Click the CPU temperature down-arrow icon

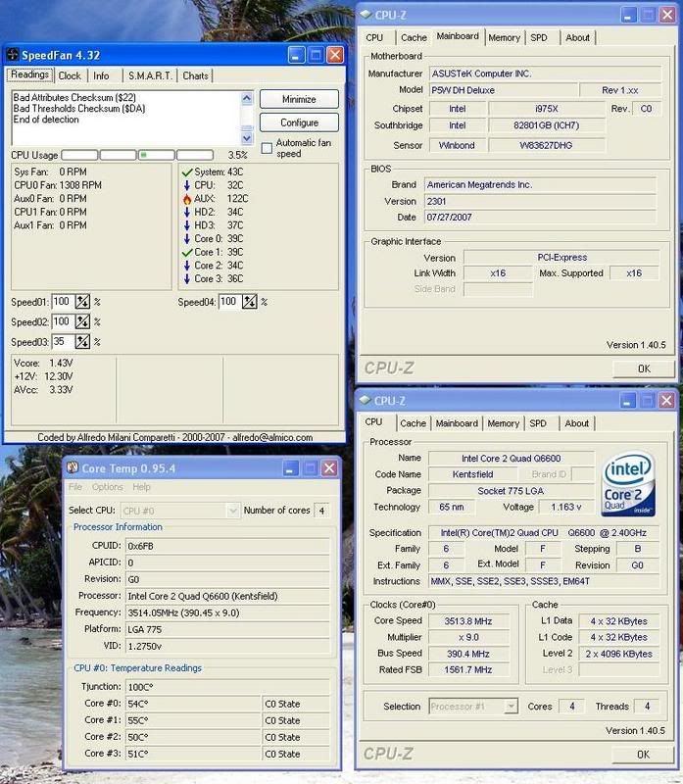tap(187, 185)
